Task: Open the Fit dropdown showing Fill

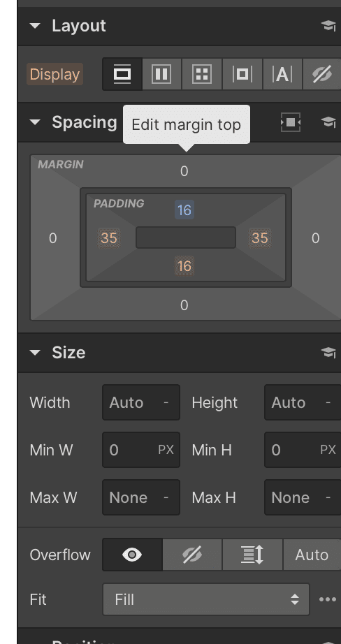Action: [206, 599]
